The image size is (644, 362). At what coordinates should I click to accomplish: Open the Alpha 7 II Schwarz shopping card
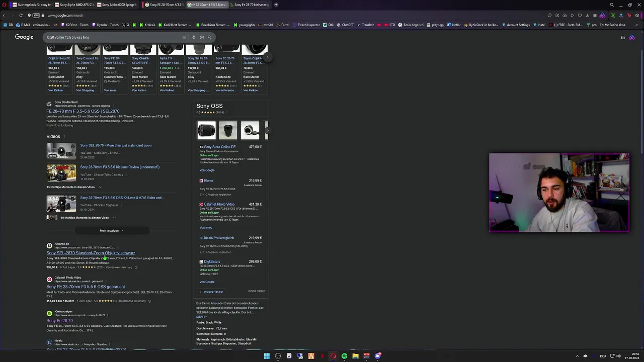171,68
